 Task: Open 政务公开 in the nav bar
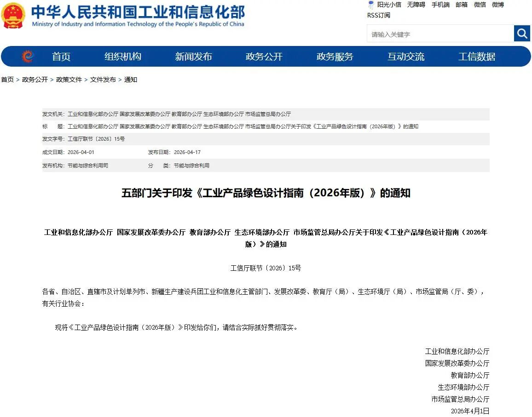tap(264, 57)
